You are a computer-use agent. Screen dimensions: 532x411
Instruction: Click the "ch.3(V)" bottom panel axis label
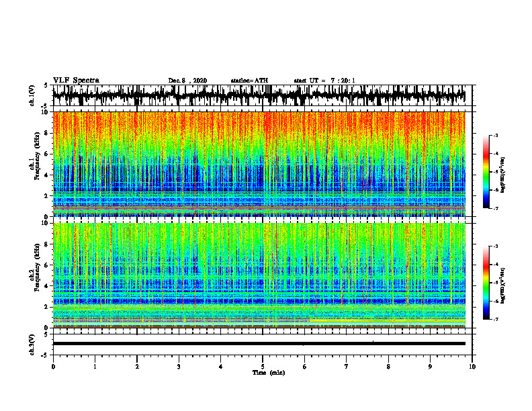[x=32, y=345]
